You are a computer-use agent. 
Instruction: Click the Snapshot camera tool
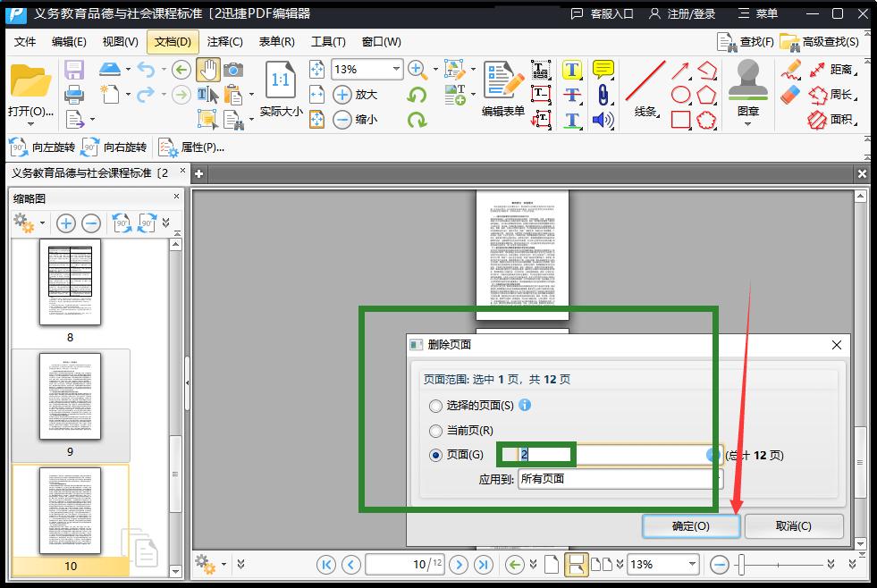[x=233, y=70]
